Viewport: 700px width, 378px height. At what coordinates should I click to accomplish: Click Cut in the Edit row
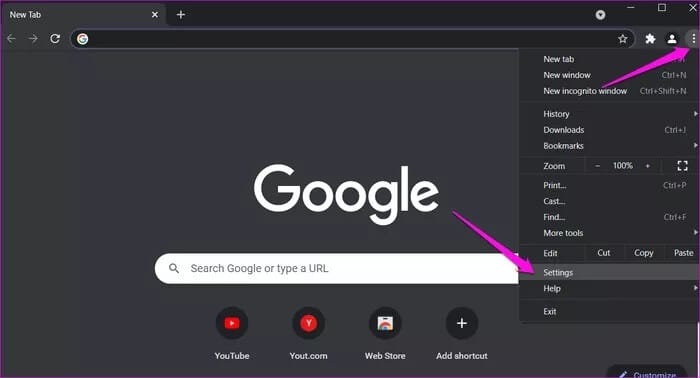604,253
